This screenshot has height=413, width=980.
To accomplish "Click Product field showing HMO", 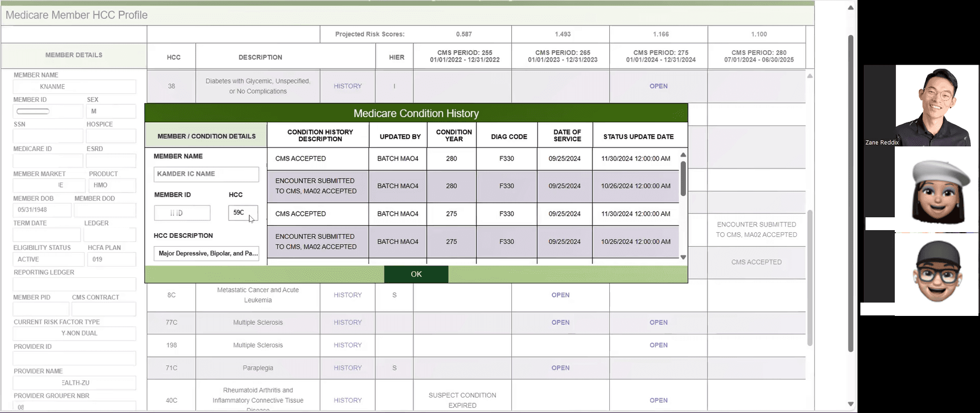I will coord(112,185).
